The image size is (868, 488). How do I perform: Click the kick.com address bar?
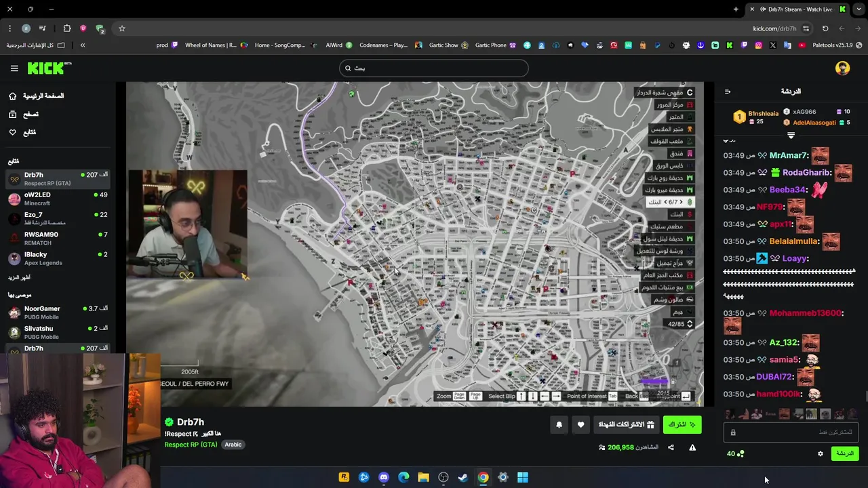(x=774, y=28)
